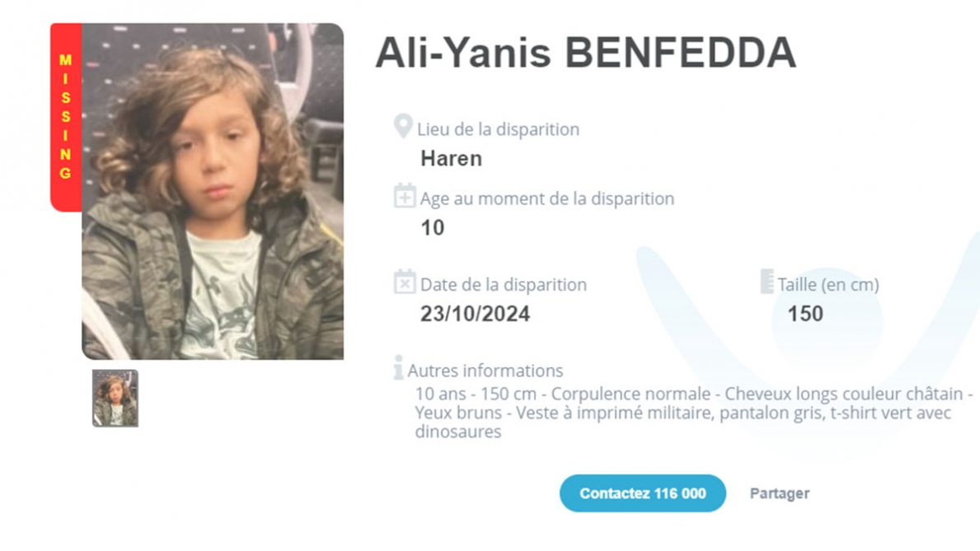The height and width of the screenshot is (551, 980).
Task: Open the small photo thumbnail
Action: (115, 398)
